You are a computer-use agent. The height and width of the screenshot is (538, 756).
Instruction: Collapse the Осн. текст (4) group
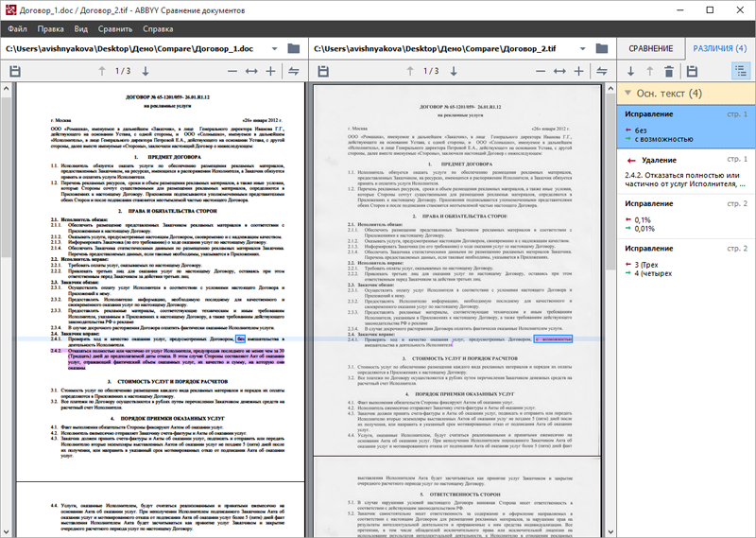pos(627,93)
